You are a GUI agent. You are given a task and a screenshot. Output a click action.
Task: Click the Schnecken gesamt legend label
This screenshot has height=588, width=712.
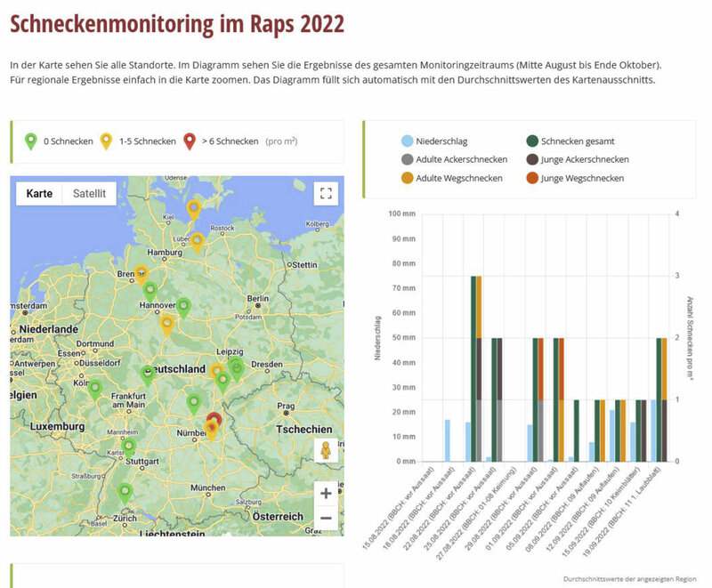coord(578,141)
